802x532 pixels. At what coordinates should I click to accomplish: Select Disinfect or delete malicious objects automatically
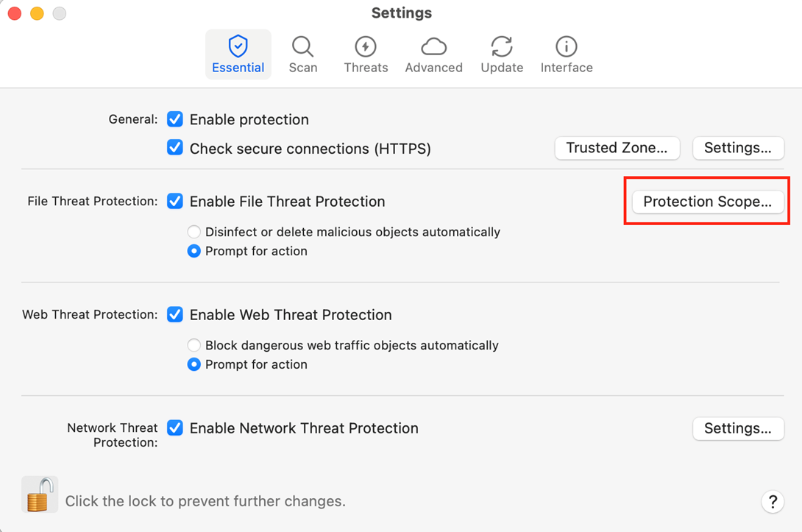point(194,232)
